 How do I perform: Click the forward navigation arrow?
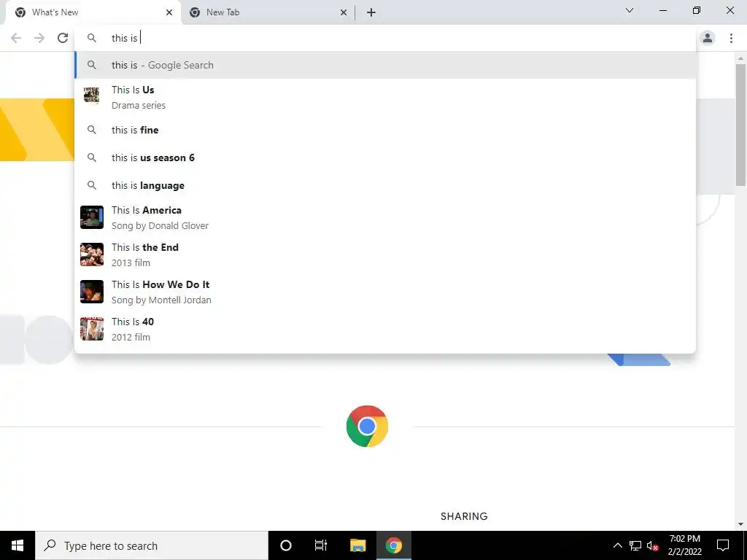tap(39, 38)
